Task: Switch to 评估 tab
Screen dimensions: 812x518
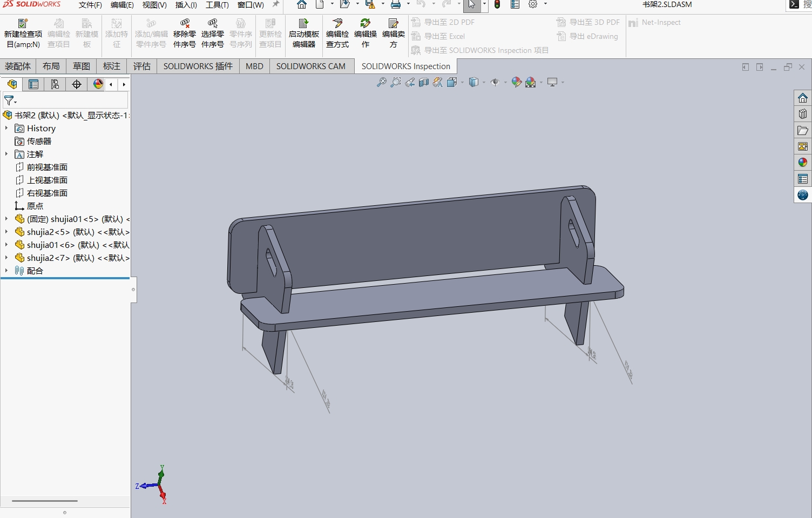Action: (x=142, y=66)
